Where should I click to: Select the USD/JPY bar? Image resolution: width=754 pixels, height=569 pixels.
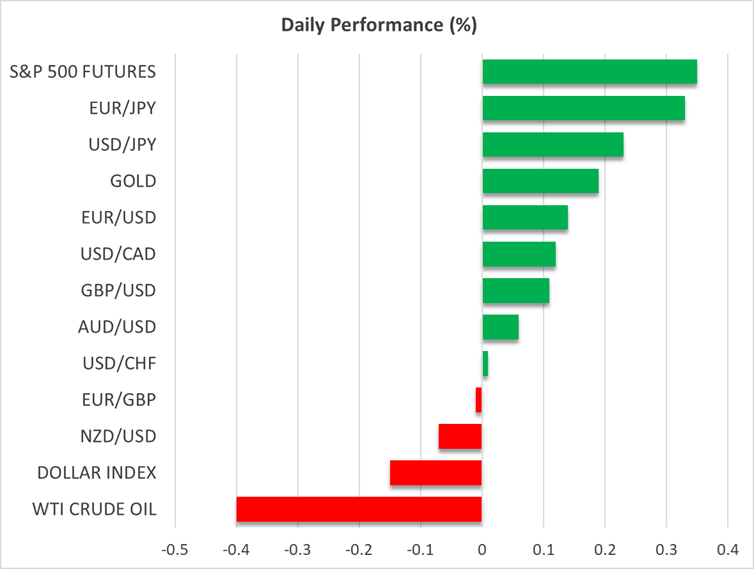pos(552,145)
